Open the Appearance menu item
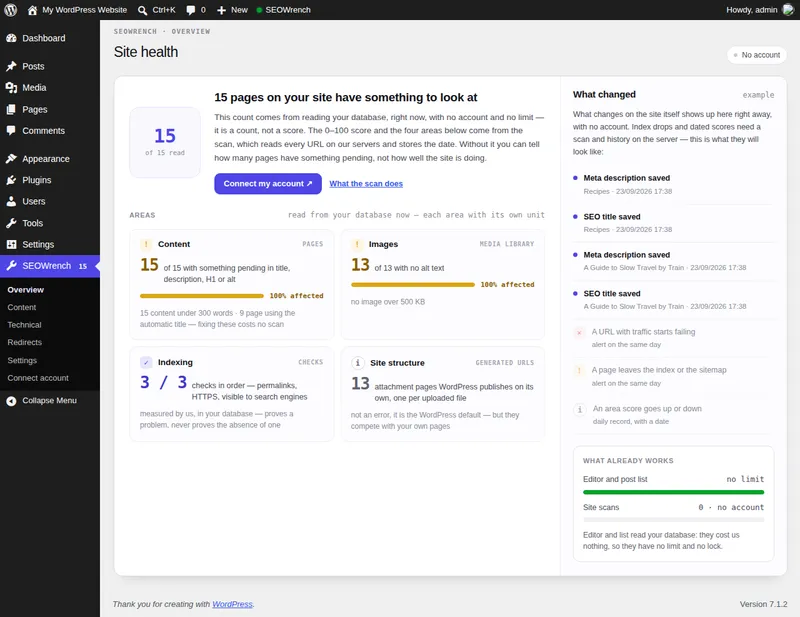Image resolution: width=800 pixels, height=617 pixels. pos(50,159)
